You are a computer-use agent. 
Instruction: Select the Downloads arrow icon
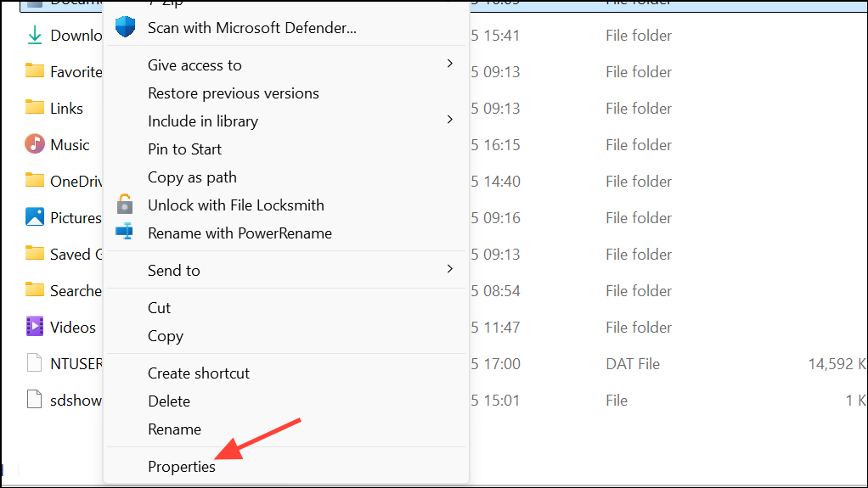click(x=34, y=35)
